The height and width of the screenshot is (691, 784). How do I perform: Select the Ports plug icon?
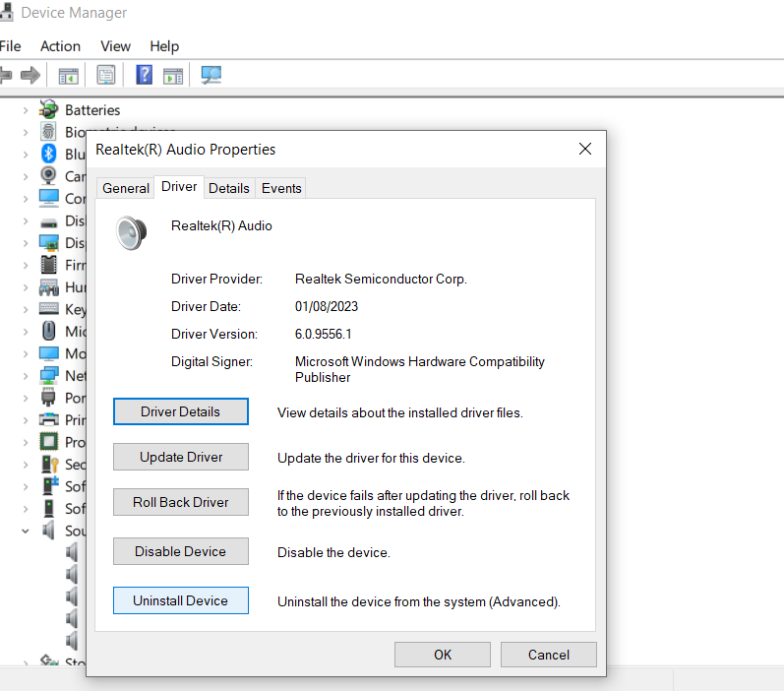[48, 397]
